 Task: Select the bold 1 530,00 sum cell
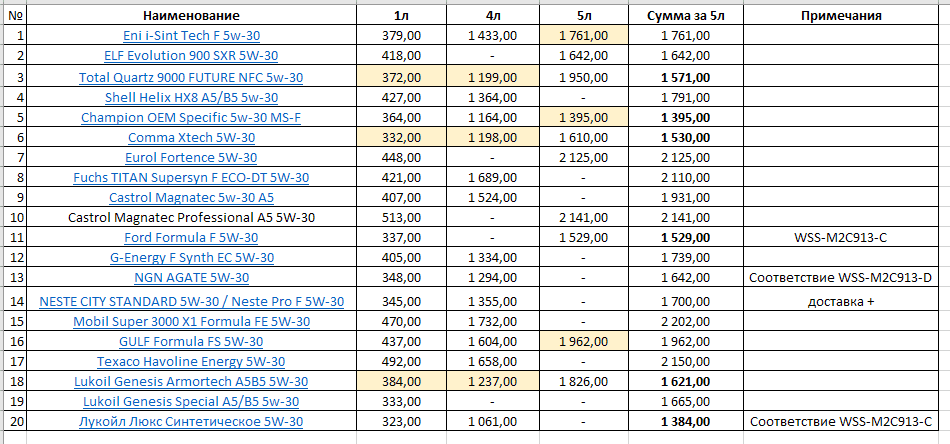[686, 138]
